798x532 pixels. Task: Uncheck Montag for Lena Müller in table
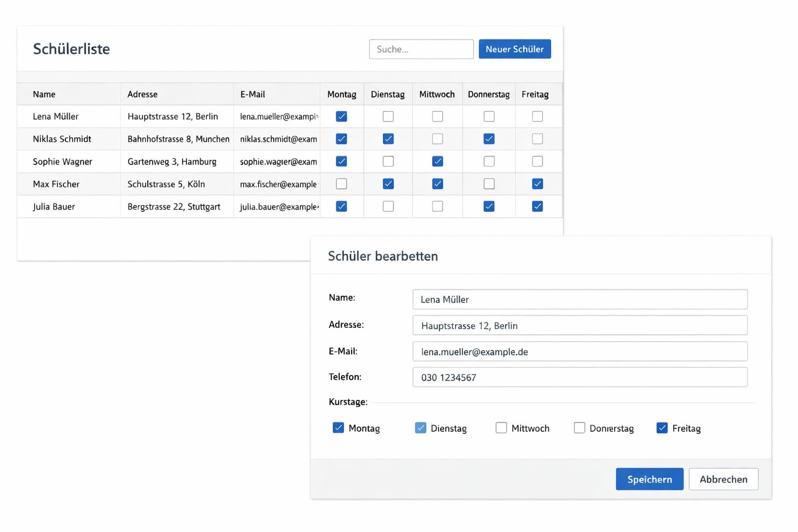pos(341,116)
